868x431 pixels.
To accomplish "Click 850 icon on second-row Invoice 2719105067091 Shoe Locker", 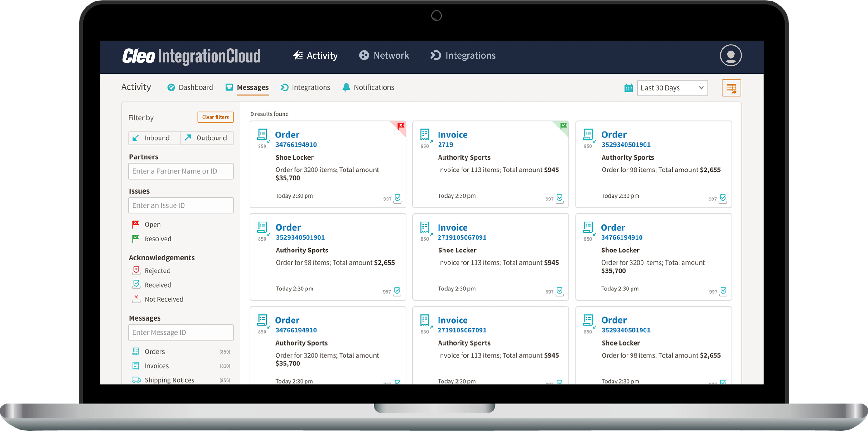I will (425, 227).
